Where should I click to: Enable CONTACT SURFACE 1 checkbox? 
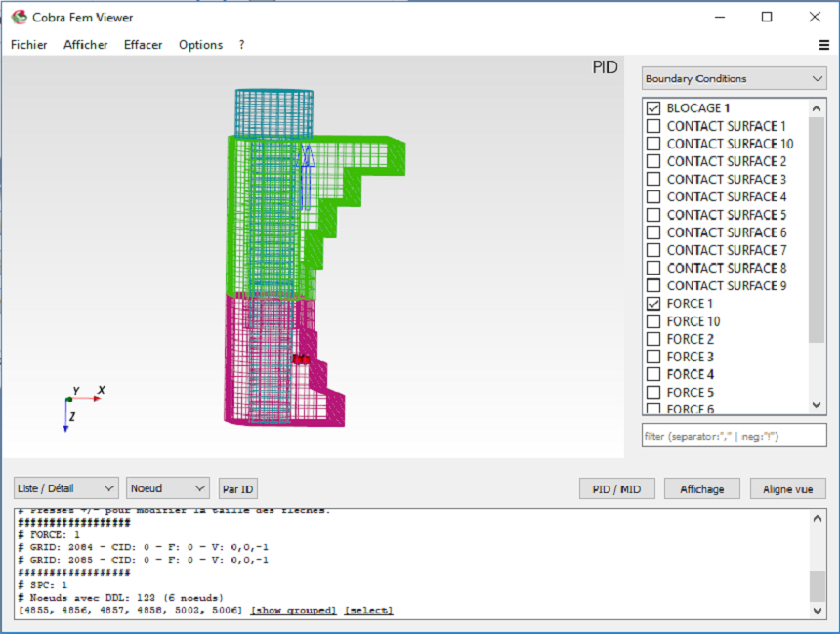click(x=653, y=126)
